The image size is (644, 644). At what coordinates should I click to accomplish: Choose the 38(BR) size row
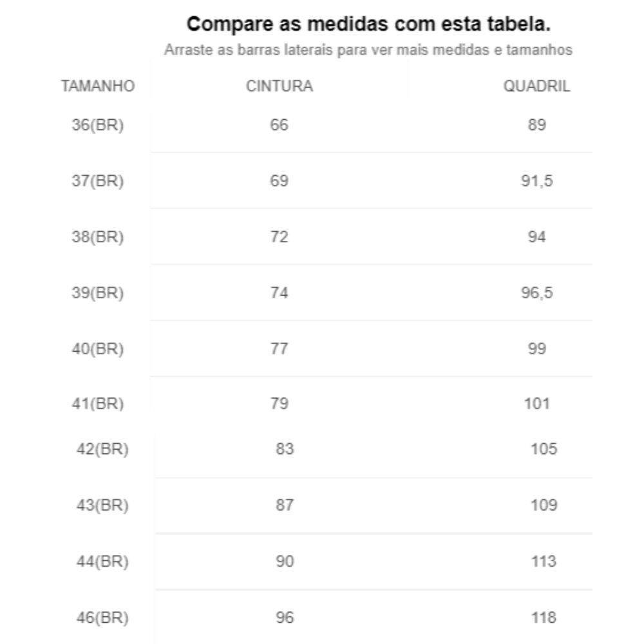point(97,237)
